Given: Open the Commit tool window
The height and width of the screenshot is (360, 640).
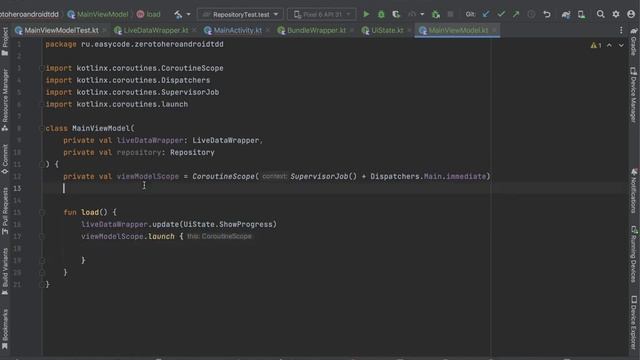Looking at the screenshot, I should 5,159.
